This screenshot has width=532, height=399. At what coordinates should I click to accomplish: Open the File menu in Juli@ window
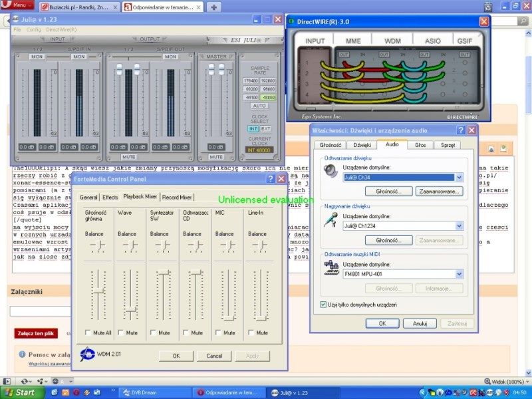pos(17,30)
